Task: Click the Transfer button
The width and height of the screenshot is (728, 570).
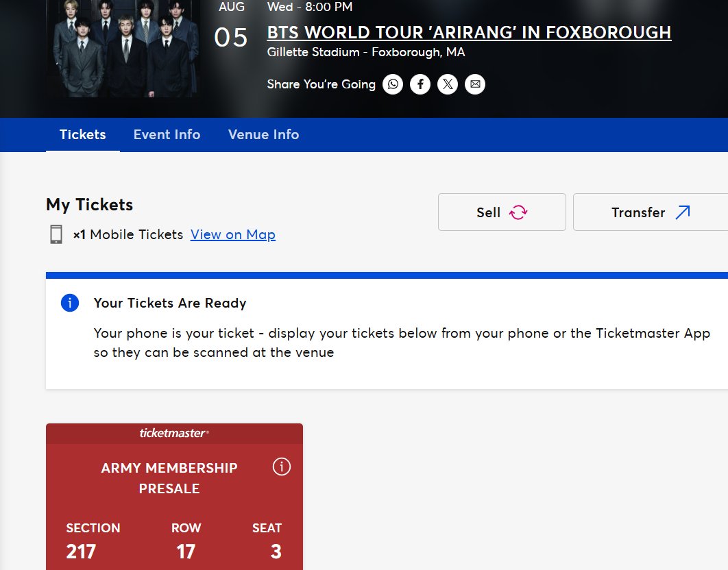Action: 651,212
